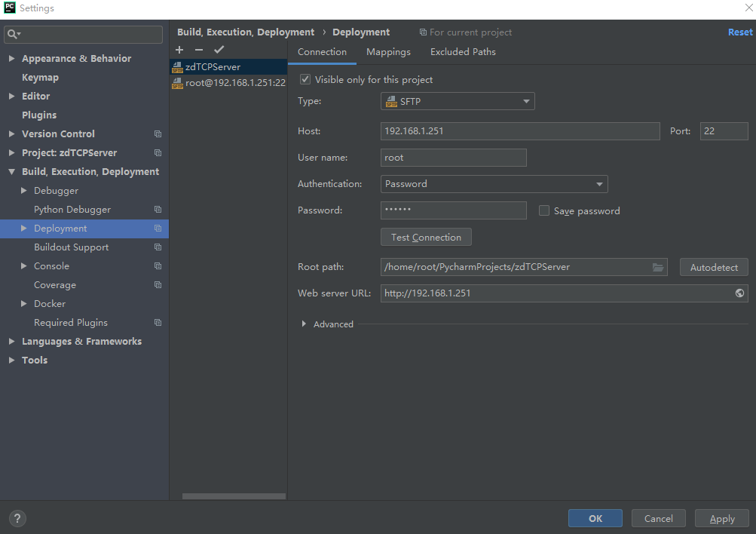
Task: Click the Autodetect button
Action: (714, 268)
